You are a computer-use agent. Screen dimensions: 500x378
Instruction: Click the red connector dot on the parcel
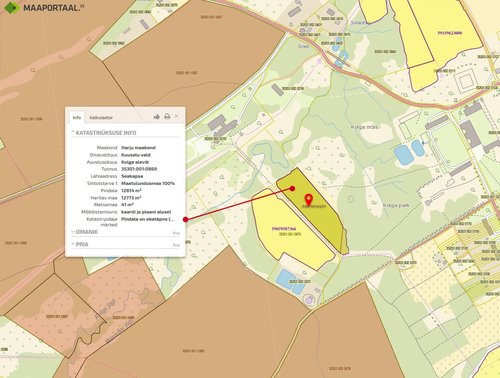[x=292, y=189]
